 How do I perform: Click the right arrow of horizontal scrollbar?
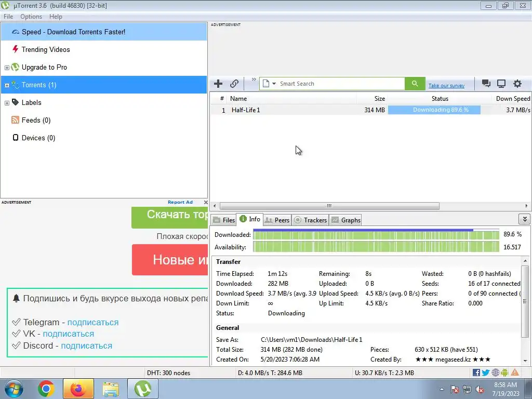click(526, 206)
